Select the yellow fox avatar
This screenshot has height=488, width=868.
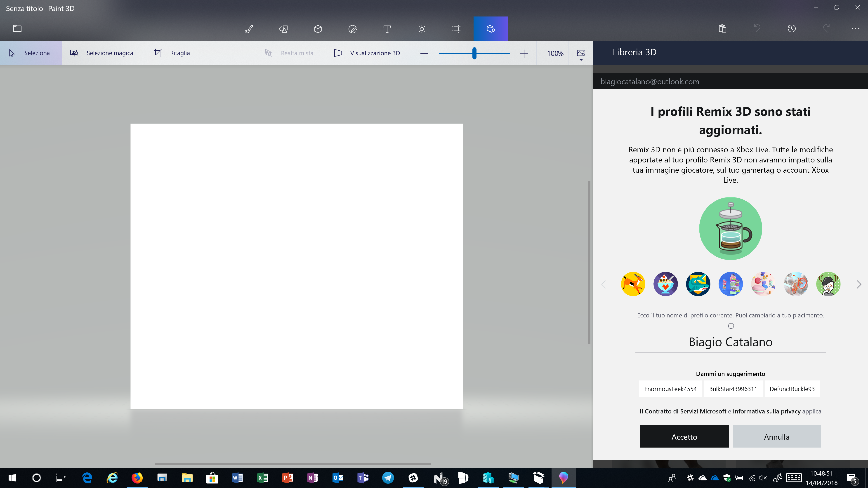pos(633,284)
